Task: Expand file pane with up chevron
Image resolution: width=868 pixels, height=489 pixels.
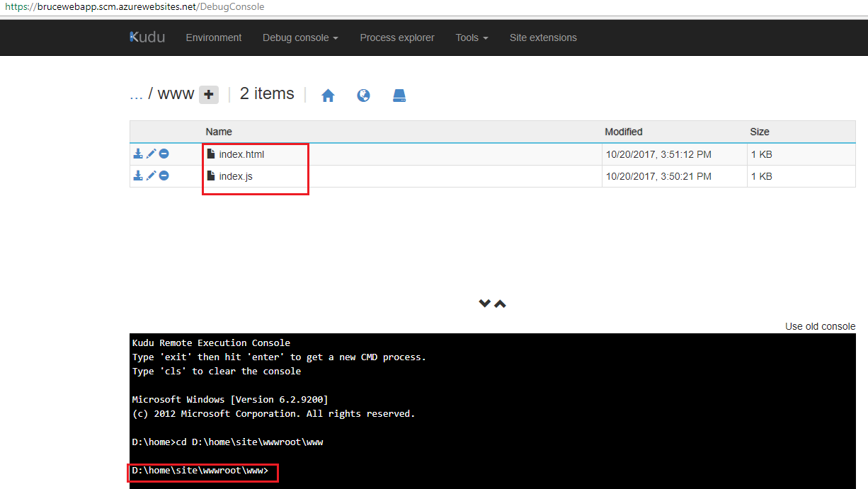Action: coord(500,304)
